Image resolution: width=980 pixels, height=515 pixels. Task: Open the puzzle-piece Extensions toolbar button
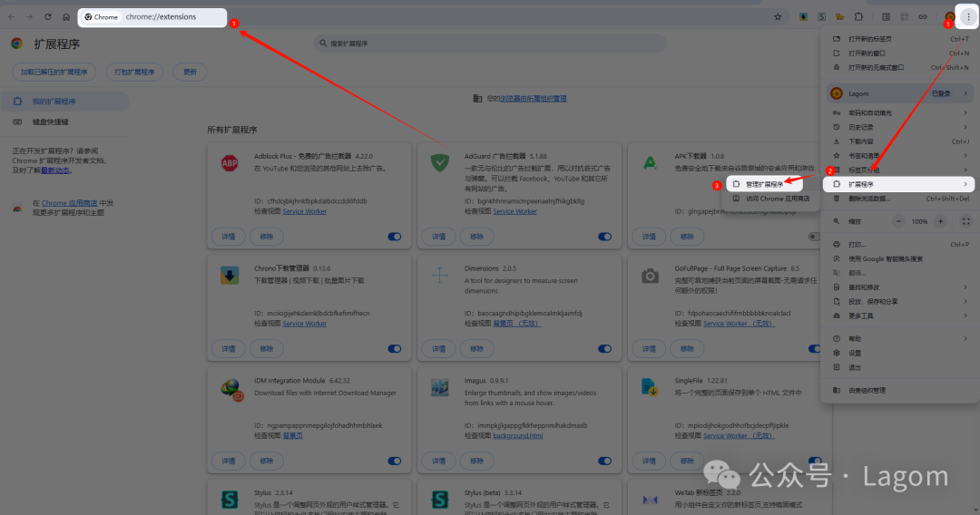pyautogui.click(x=858, y=17)
